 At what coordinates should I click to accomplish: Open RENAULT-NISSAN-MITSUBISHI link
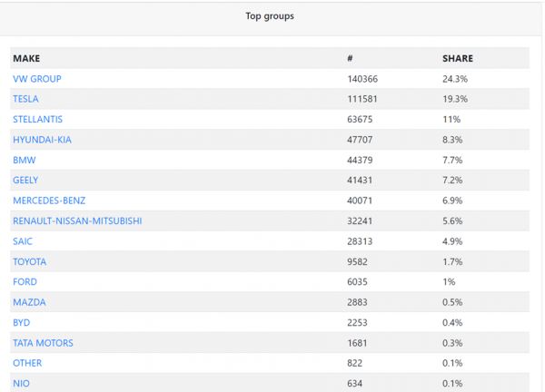point(77,220)
